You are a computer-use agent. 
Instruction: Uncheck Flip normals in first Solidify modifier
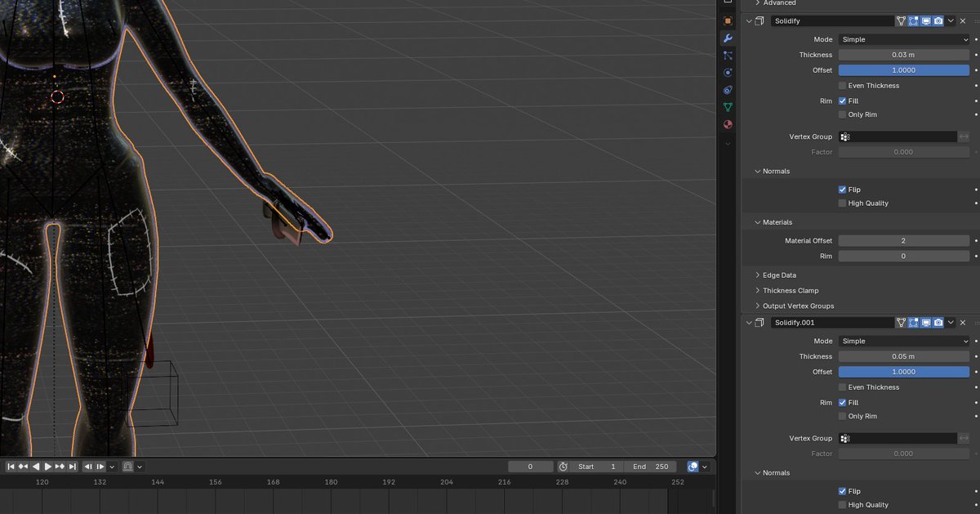pyautogui.click(x=842, y=190)
